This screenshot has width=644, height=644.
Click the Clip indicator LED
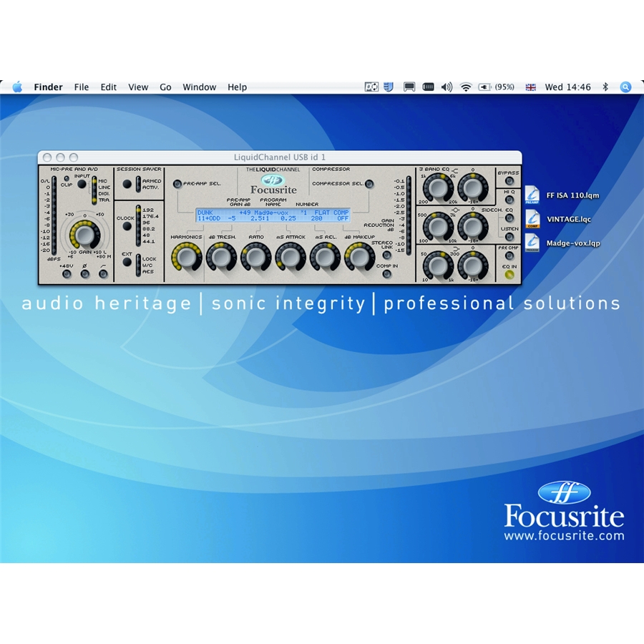pyautogui.click(x=67, y=179)
